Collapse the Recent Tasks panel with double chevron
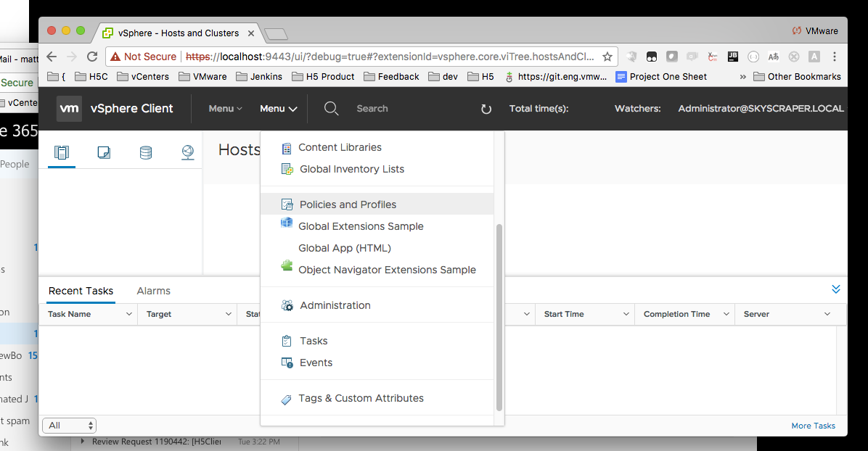 coord(836,289)
